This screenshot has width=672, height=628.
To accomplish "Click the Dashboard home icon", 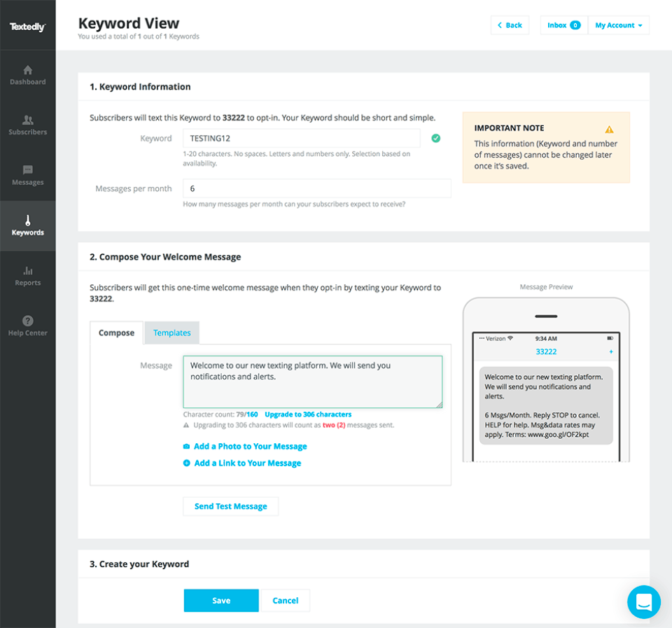I will pos(28,70).
